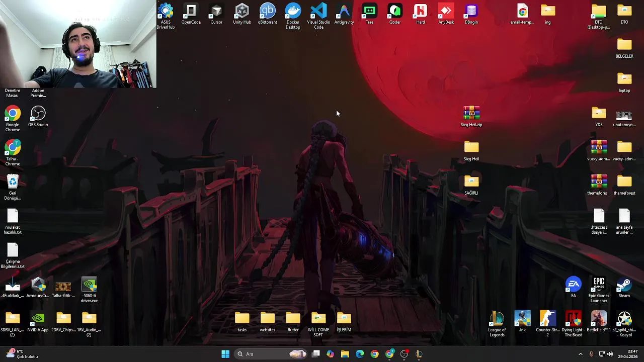Viewport: 644px width, 362px height.
Task: Select the Recycle Bin (Geri Dönüşüm) icon
Action: click(x=13, y=188)
